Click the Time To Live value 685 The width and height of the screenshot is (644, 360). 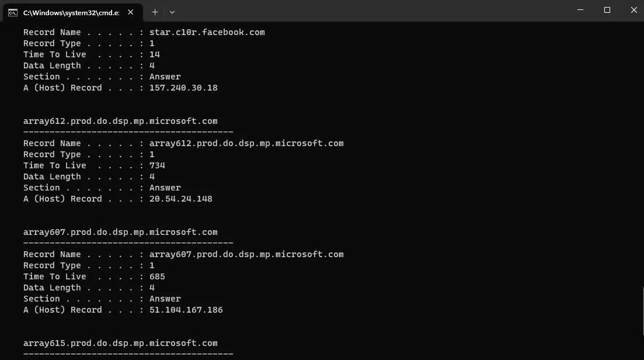[157, 276]
